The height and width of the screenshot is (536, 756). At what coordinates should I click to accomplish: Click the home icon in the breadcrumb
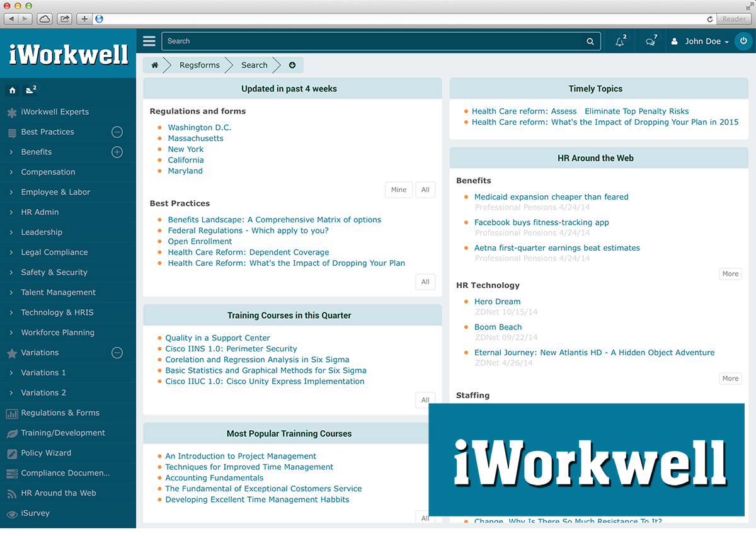(153, 64)
